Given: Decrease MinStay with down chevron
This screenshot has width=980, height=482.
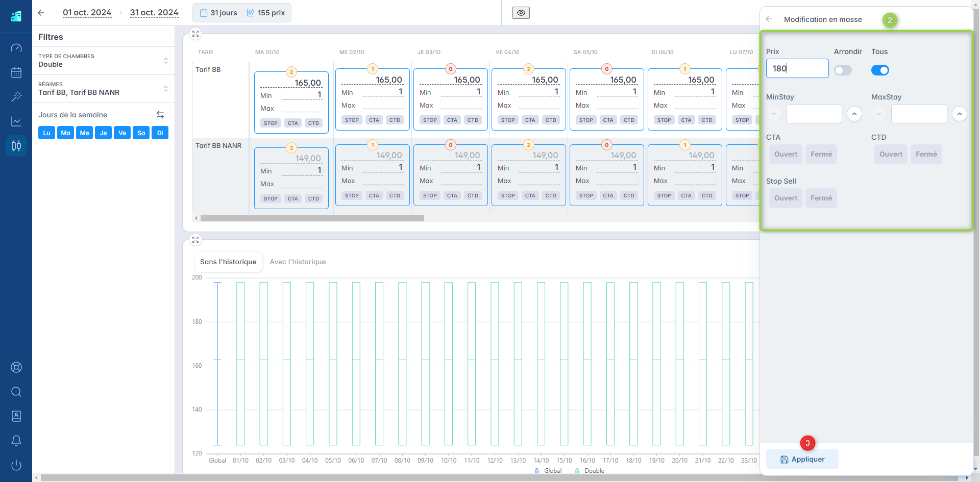Looking at the screenshot, I should pyautogui.click(x=774, y=114).
